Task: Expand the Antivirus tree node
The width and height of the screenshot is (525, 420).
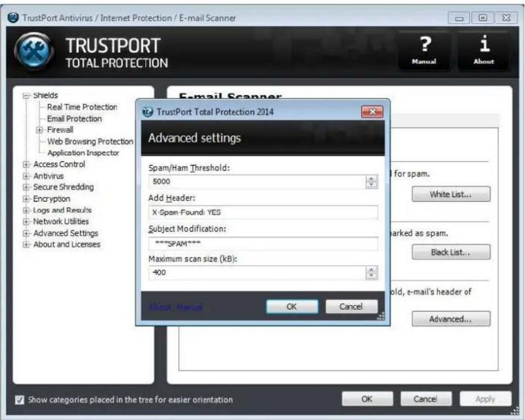Action: 26,176
